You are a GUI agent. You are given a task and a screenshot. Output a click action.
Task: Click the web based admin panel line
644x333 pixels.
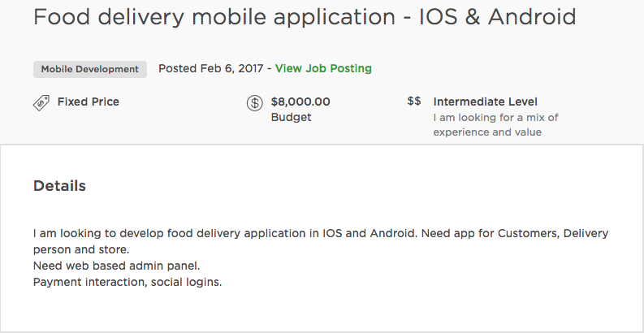tap(117, 266)
